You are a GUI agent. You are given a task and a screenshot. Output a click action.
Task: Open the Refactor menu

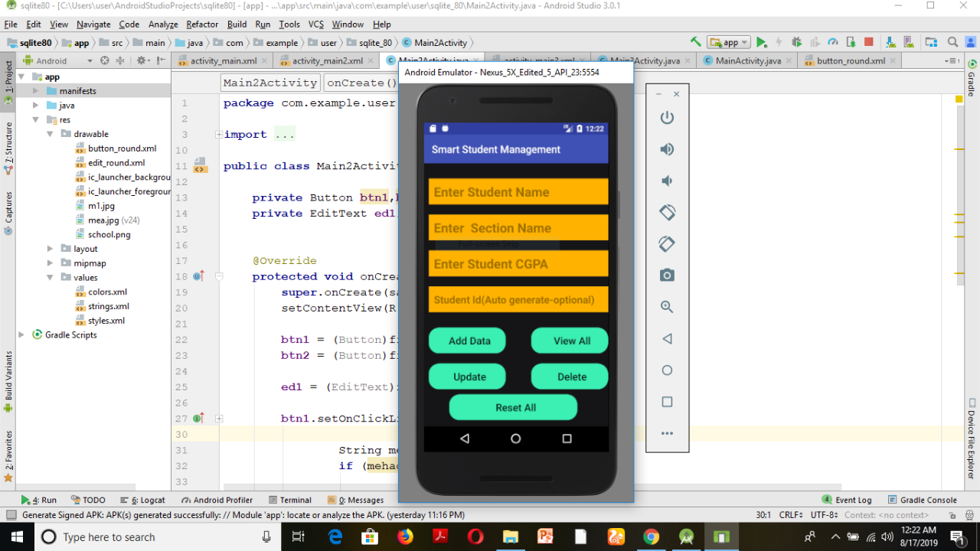pyautogui.click(x=202, y=24)
